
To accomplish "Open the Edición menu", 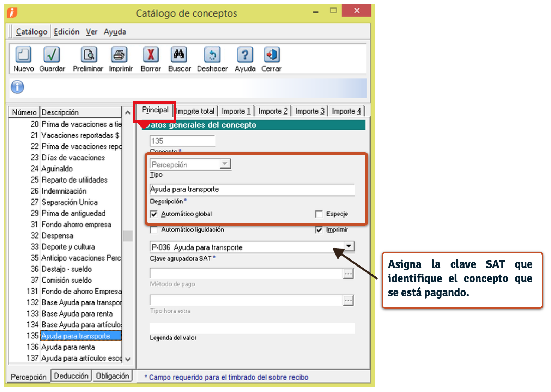I will tap(67, 32).
